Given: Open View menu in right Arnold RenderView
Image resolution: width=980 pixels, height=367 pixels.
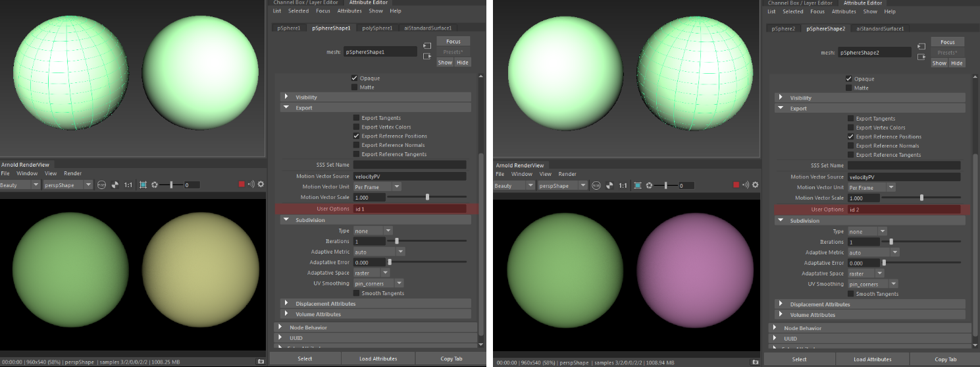Looking at the screenshot, I should pyautogui.click(x=546, y=174).
